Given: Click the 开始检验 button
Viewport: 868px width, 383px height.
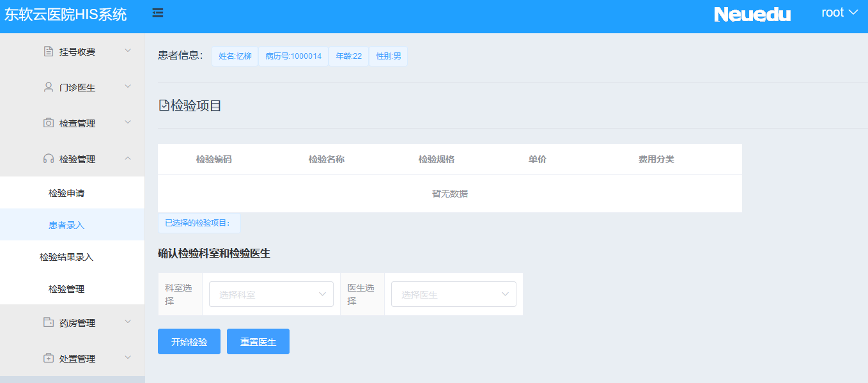Looking at the screenshot, I should coord(189,341).
